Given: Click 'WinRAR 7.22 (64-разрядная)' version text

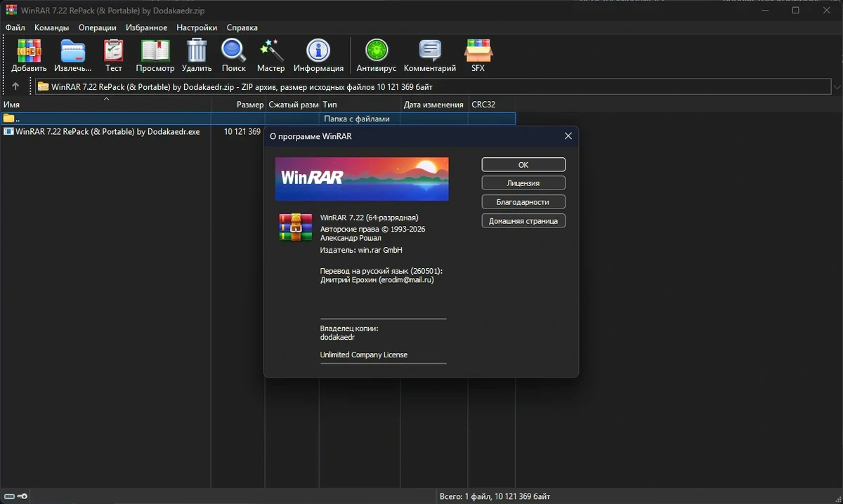Looking at the screenshot, I should [369, 218].
